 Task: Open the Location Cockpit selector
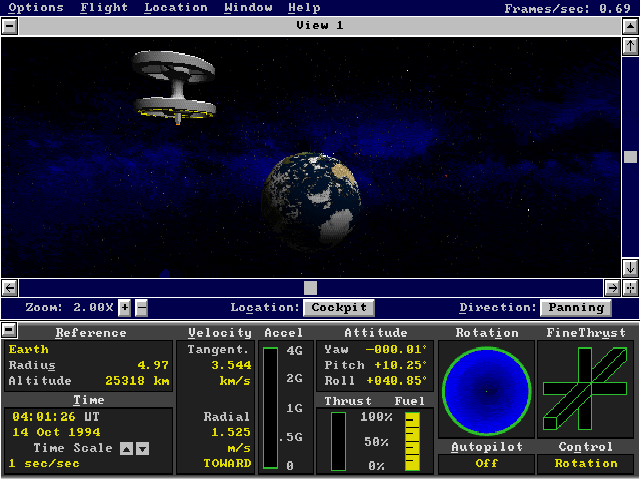(x=338, y=308)
